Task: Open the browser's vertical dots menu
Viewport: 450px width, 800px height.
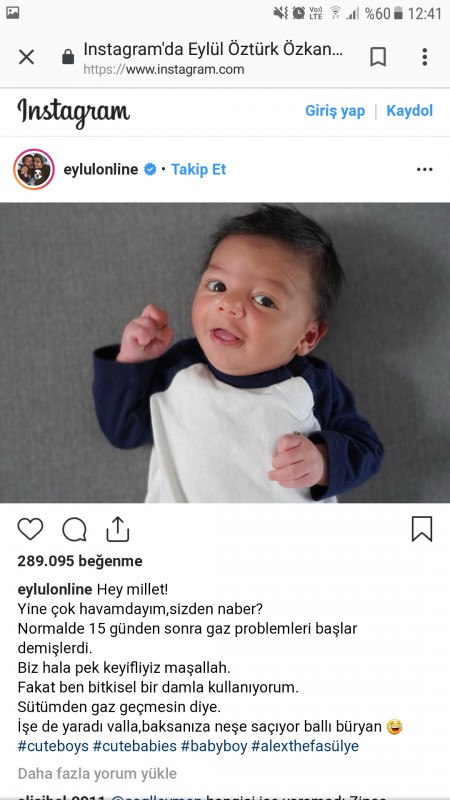Action: pyautogui.click(x=424, y=57)
